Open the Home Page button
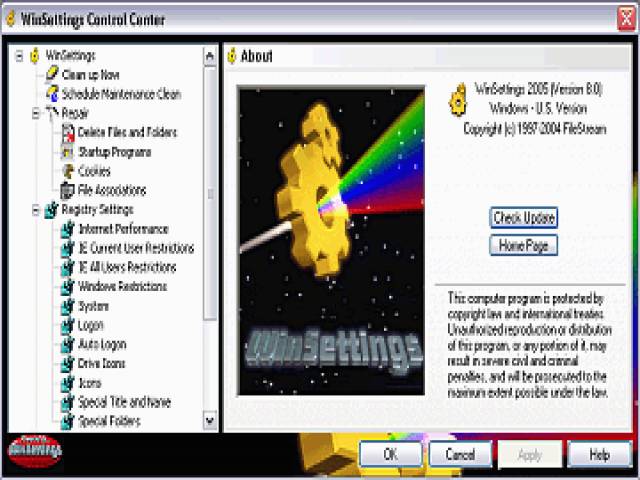 524,245
